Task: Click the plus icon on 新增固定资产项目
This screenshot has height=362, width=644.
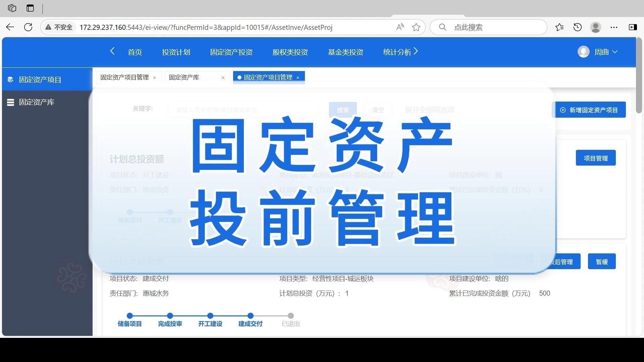Action: [562, 110]
